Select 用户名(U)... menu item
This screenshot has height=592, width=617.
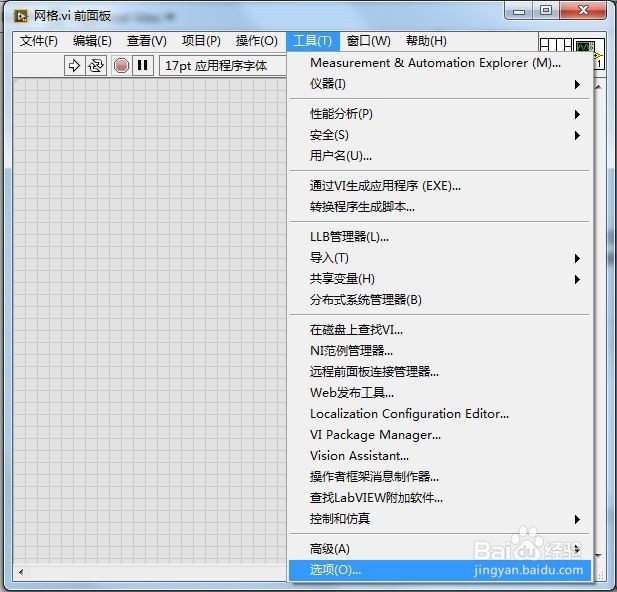[440, 156]
